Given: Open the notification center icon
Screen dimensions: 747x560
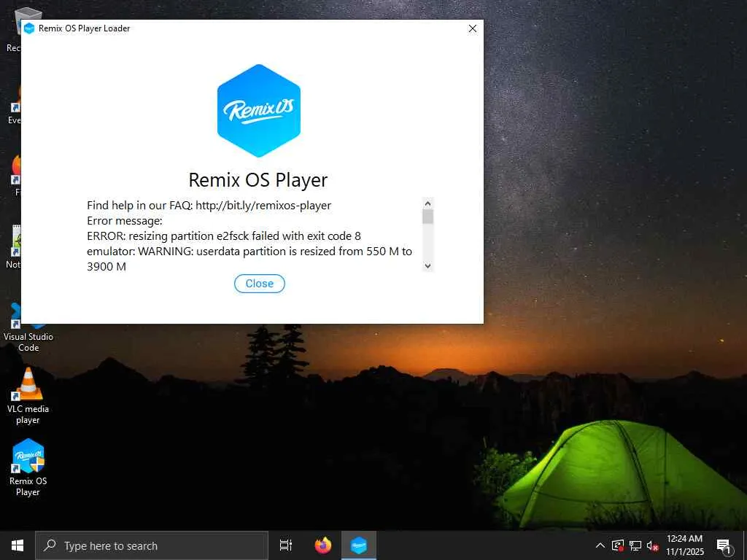Looking at the screenshot, I should coord(724,546).
